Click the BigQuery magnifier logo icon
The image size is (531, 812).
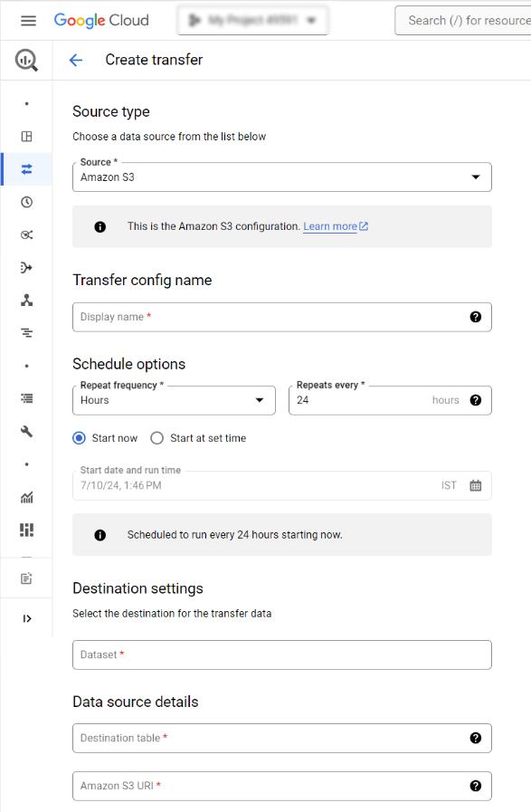point(26,60)
